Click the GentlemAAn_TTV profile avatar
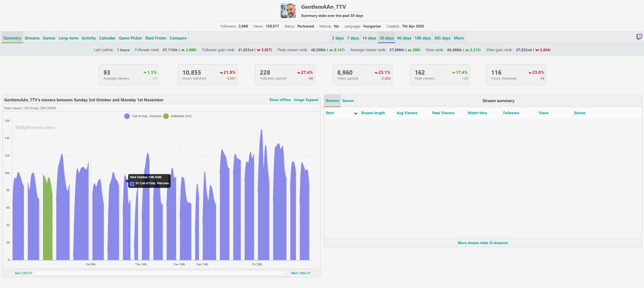This screenshot has width=644, height=288. pyautogui.click(x=288, y=11)
